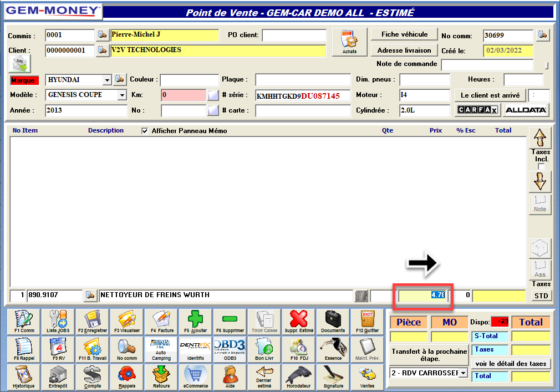Launch eCommerce shopping cart
The image size is (560, 392).
195,377
